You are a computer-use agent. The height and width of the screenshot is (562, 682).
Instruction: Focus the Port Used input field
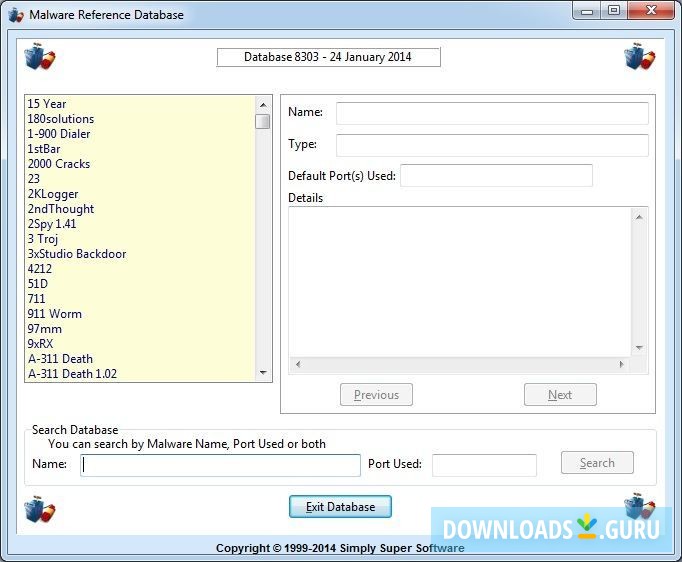tap(484, 465)
